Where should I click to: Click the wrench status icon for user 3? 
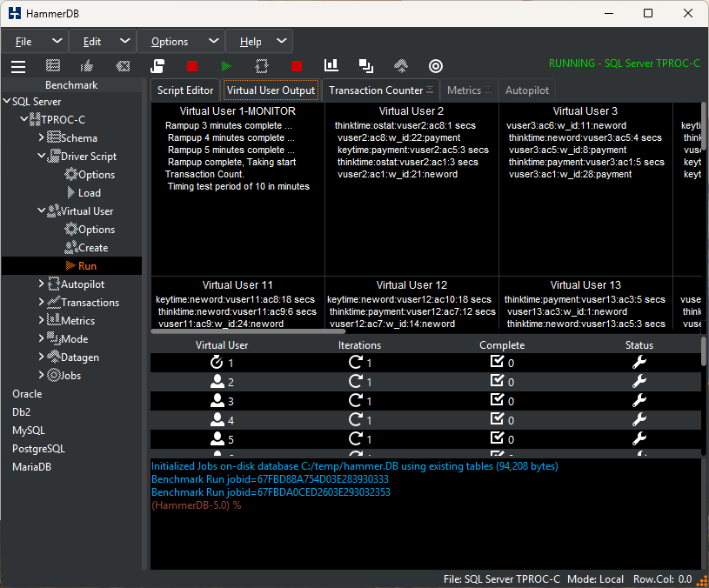[x=639, y=401]
